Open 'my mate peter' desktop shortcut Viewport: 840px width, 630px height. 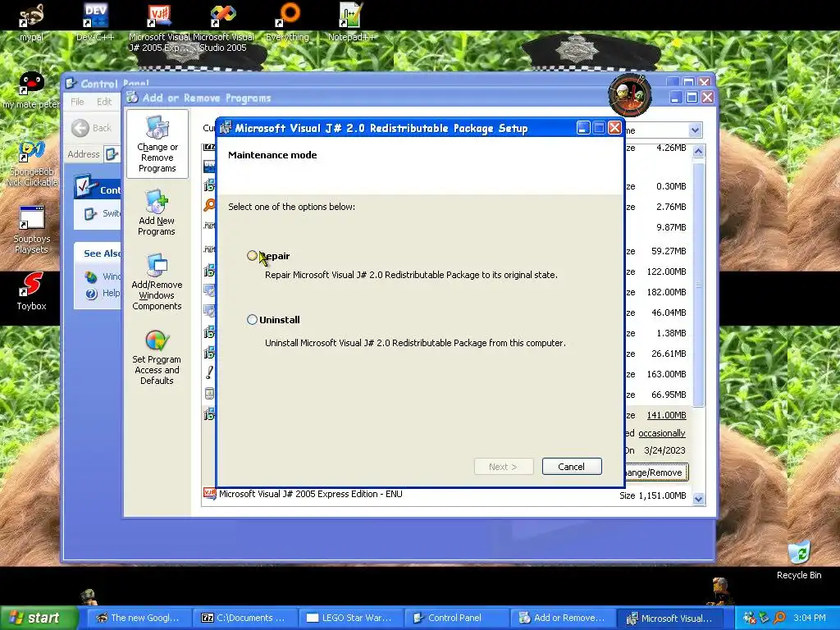click(31, 90)
